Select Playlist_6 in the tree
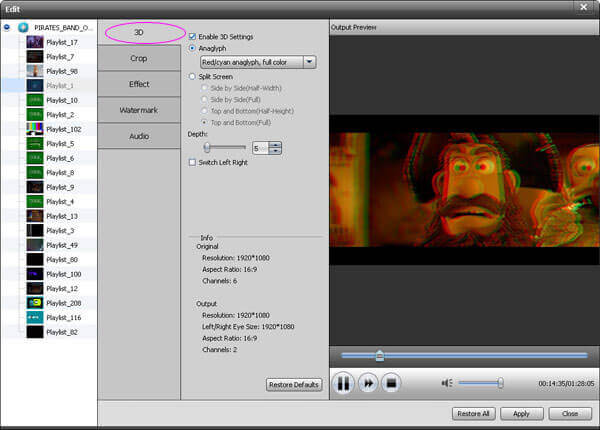 pos(60,158)
